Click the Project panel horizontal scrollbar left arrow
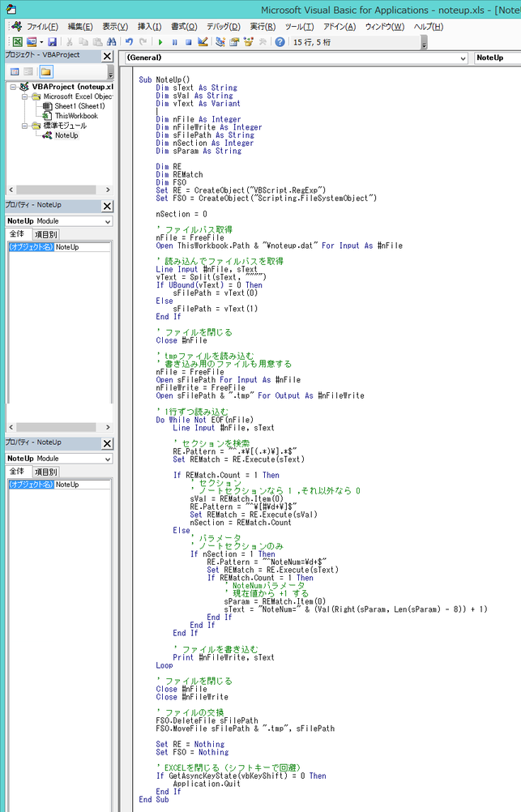This screenshot has height=812, width=521. tap(11, 190)
